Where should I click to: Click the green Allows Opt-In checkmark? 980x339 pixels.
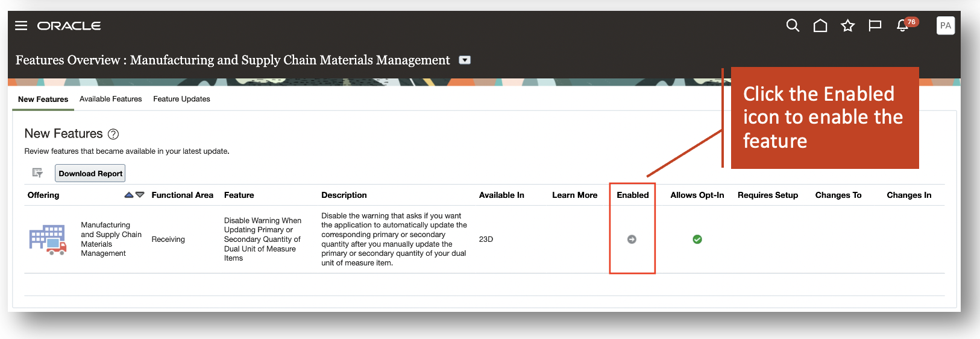coord(697,239)
